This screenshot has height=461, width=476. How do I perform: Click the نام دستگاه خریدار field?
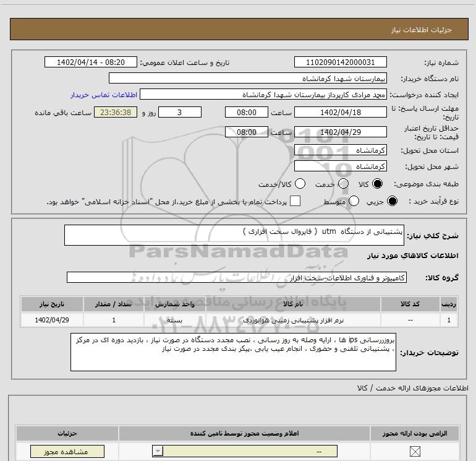click(x=248, y=79)
